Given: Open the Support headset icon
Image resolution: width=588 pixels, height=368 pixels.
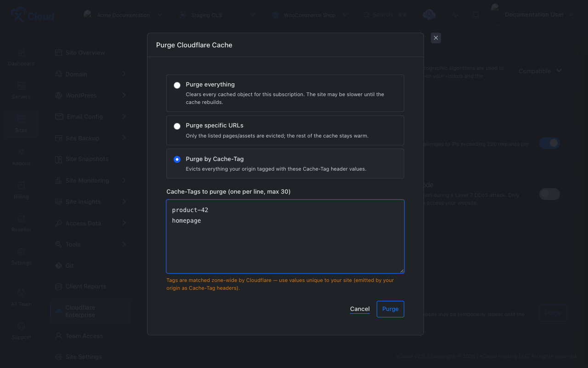Looking at the screenshot, I should click(21, 326).
